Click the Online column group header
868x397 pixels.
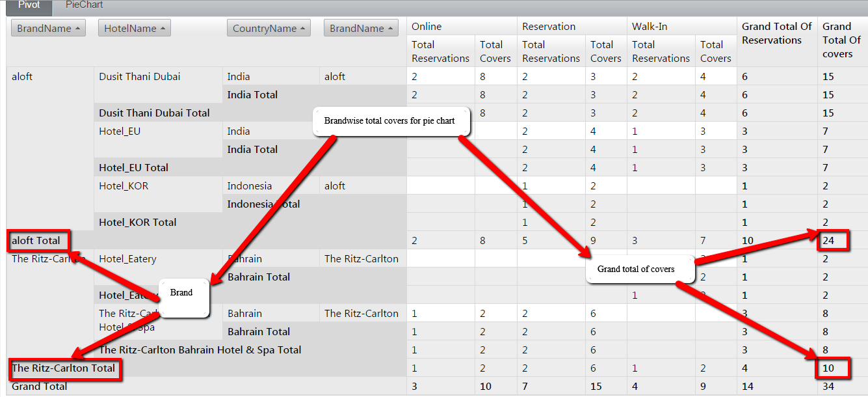coord(427,27)
